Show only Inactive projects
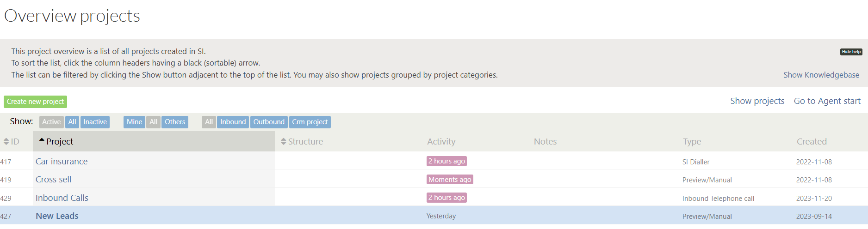This screenshot has height=229, width=868. coord(95,122)
